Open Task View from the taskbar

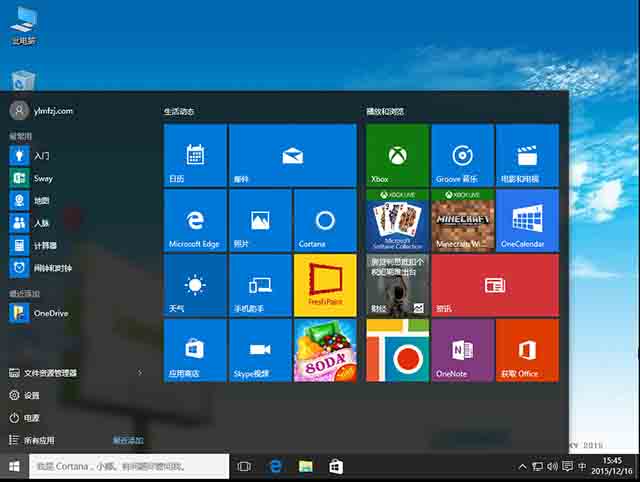pyautogui.click(x=244, y=466)
